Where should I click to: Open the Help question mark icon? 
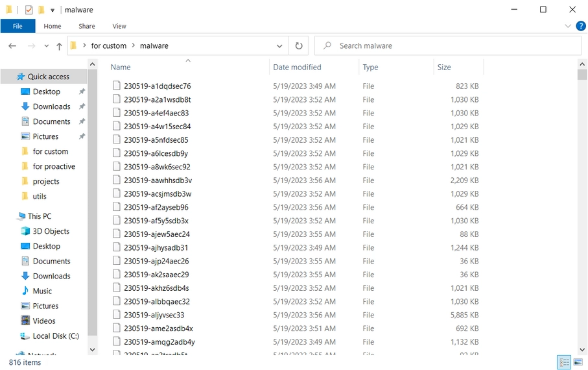(x=580, y=26)
